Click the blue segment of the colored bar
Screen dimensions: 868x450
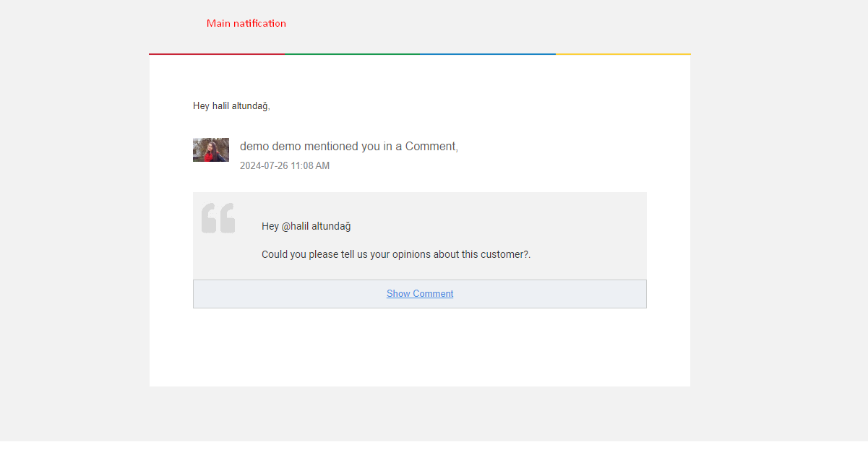click(488, 54)
